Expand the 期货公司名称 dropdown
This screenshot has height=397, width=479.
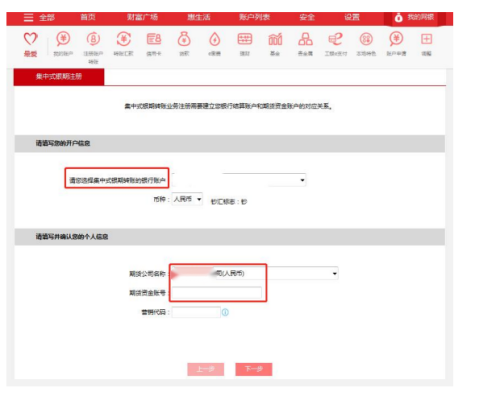click(x=255, y=273)
